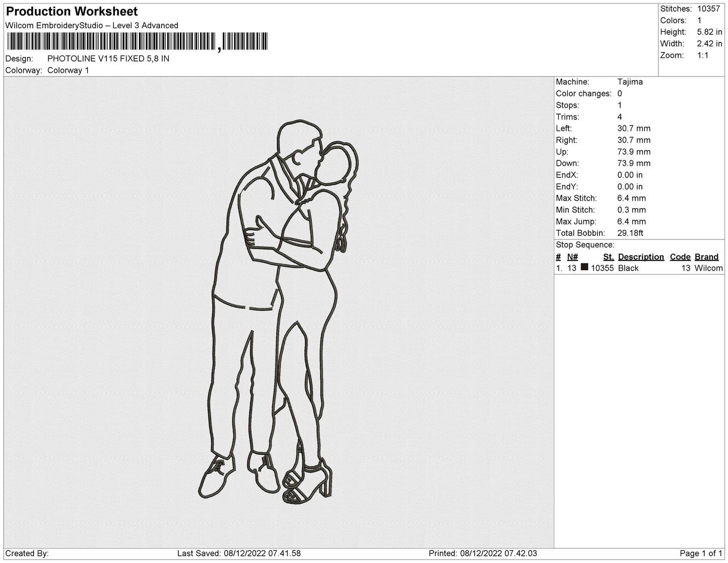Click the Brand column header
Viewport: 728px width, 563px height.
click(x=706, y=257)
